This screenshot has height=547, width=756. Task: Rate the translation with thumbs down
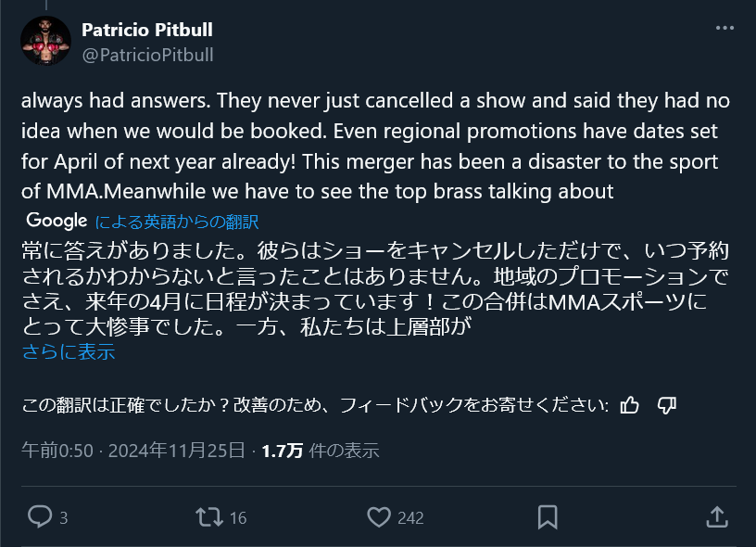pyautogui.click(x=666, y=404)
